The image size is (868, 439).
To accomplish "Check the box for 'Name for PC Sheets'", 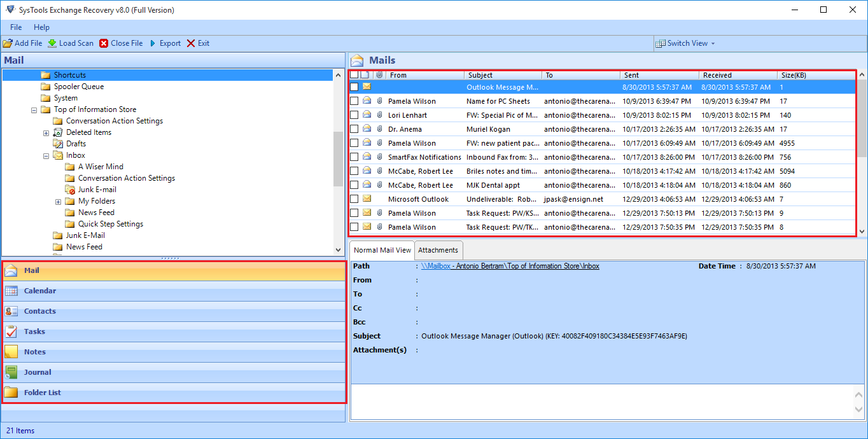I will (x=354, y=101).
